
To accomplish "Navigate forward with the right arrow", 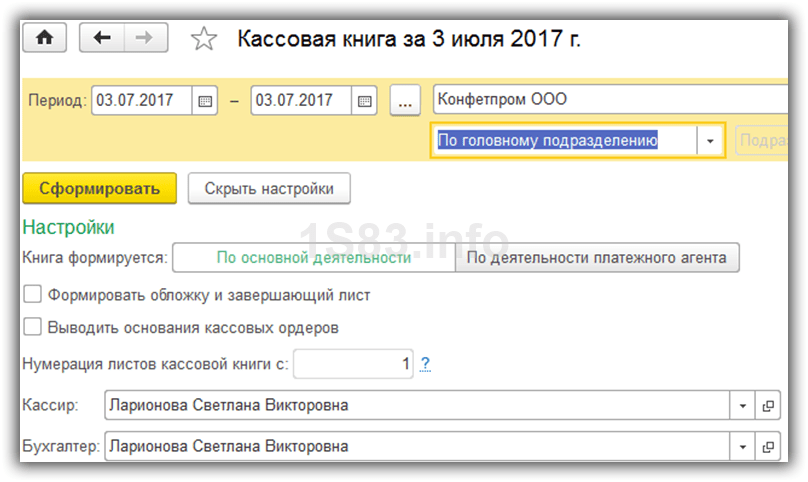I will click(x=146, y=38).
